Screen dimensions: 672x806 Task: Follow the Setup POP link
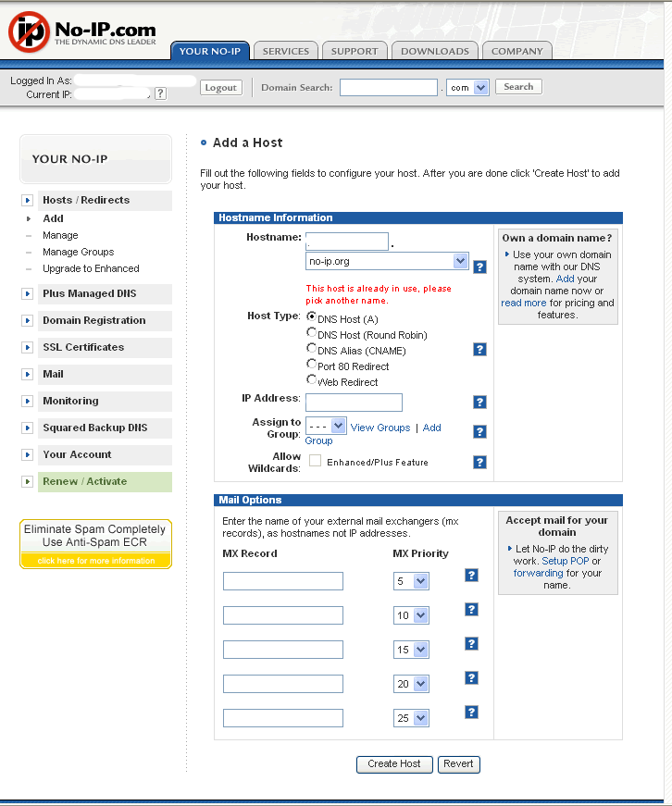point(566,561)
